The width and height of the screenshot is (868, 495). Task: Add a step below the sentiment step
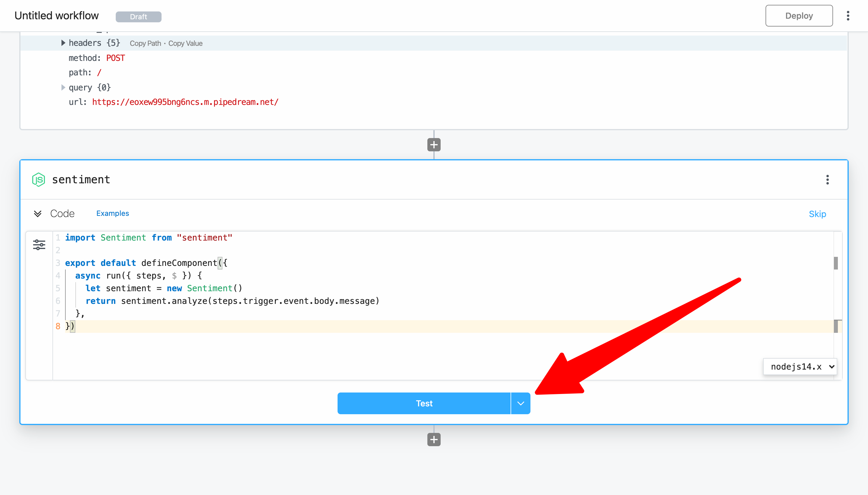click(434, 439)
